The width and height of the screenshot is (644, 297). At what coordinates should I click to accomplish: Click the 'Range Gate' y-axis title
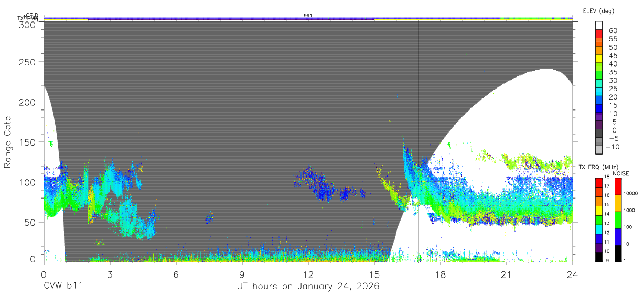click(8, 142)
